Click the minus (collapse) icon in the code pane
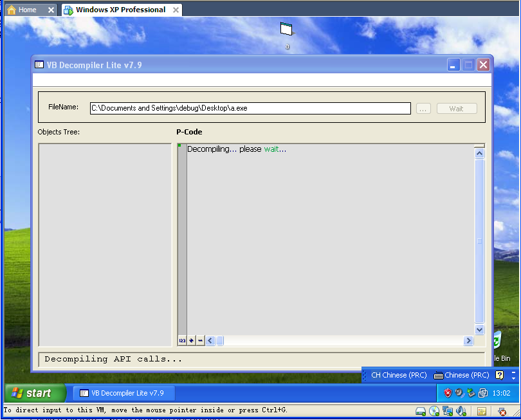The width and height of the screenshot is (521, 420). click(200, 341)
